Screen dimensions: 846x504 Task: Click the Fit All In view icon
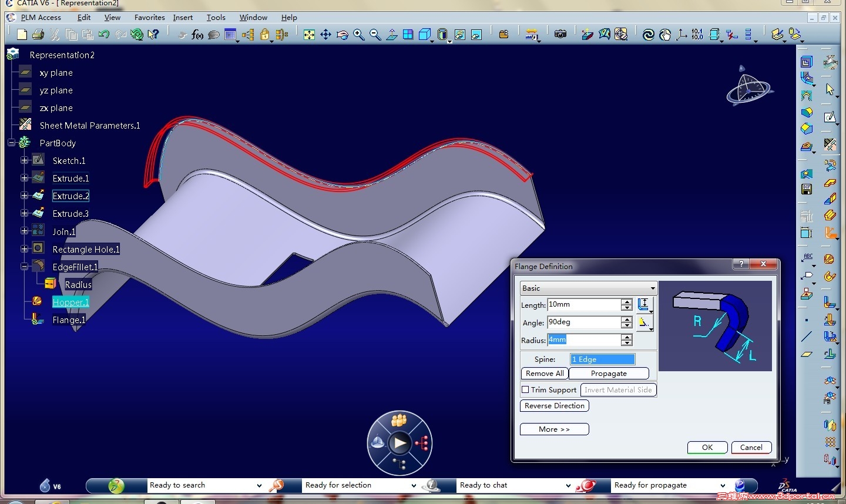(x=309, y=35)
